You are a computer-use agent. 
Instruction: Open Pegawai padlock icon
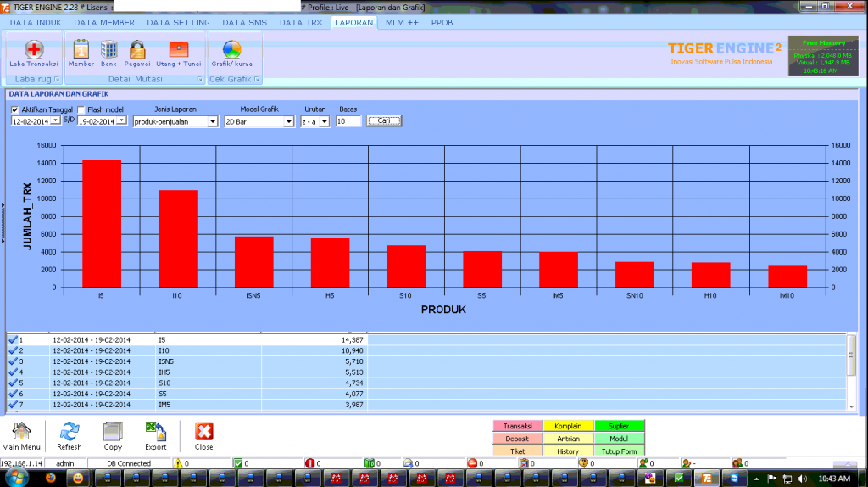[x=137, y=53]
